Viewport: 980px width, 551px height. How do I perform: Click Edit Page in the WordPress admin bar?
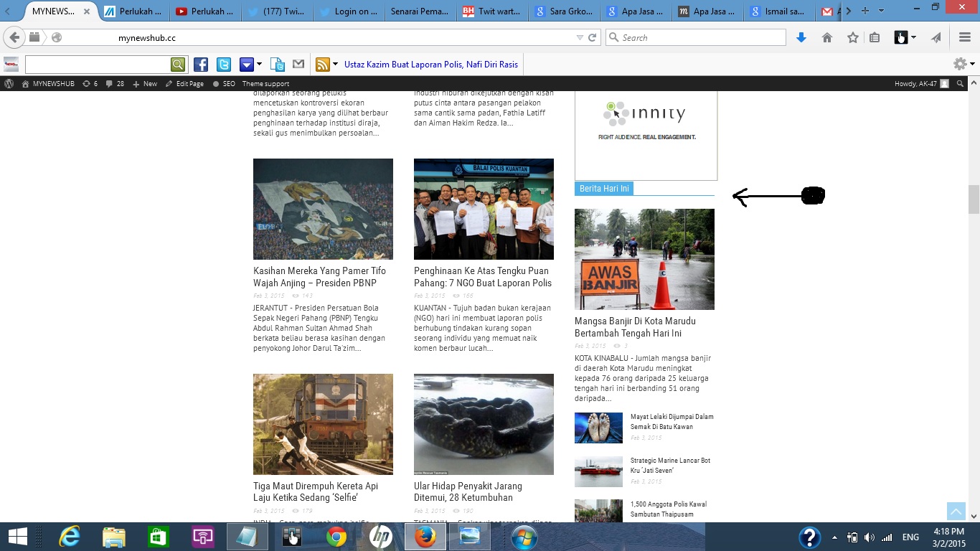pos(185,84)
